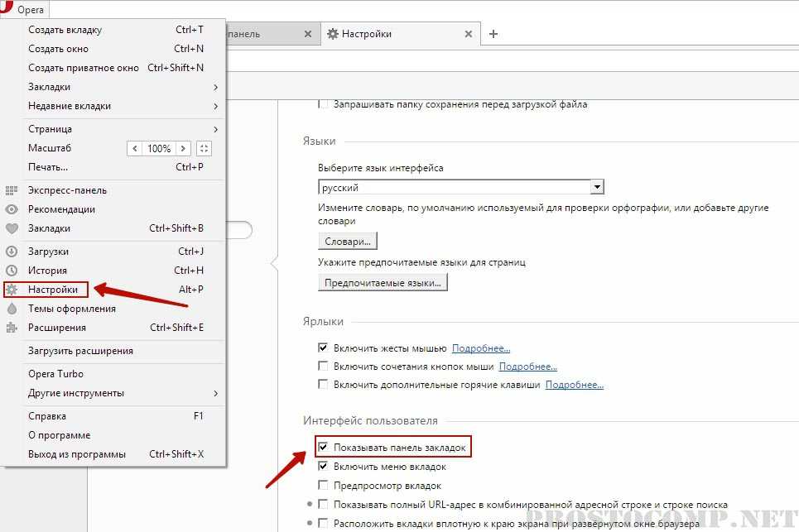Click the heart icon next to Закладки

(12, 228)
